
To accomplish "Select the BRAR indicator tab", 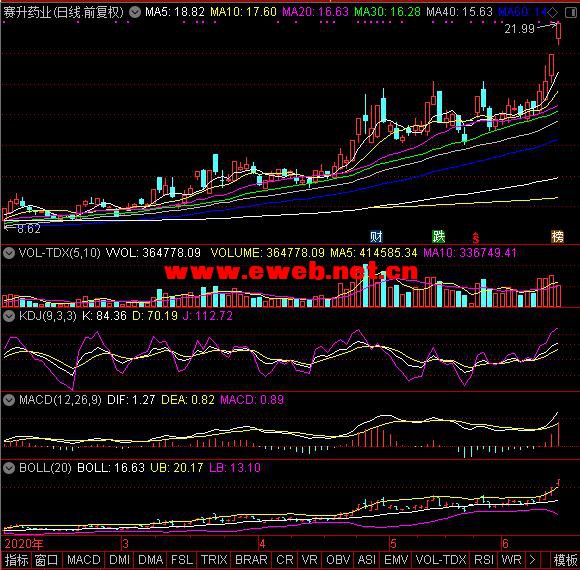I will coord(251,560).
